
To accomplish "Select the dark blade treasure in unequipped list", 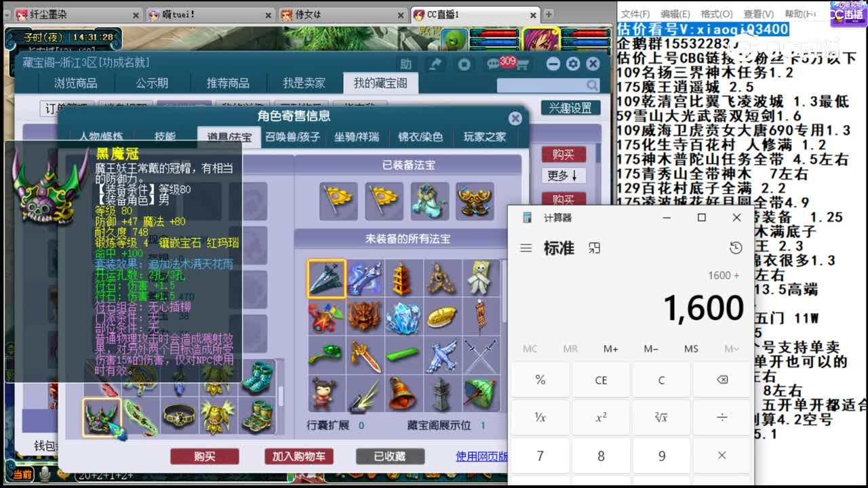I will [326, 279].
